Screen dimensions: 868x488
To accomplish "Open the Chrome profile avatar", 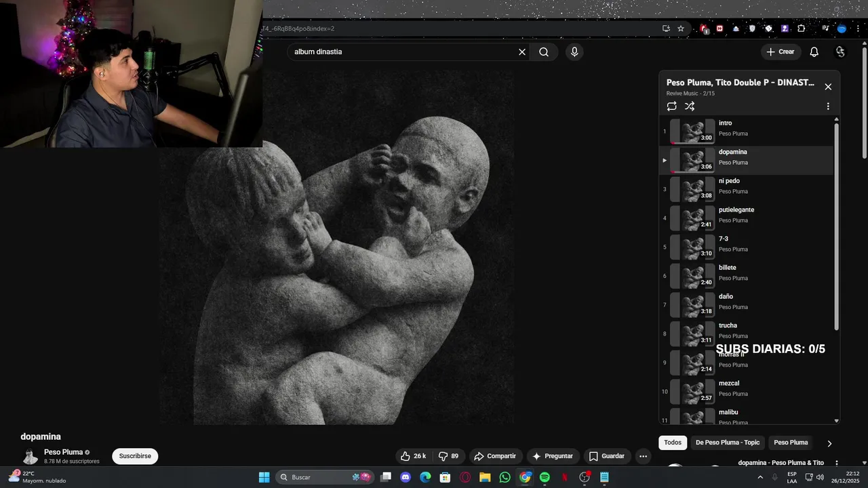I will 842,28.
